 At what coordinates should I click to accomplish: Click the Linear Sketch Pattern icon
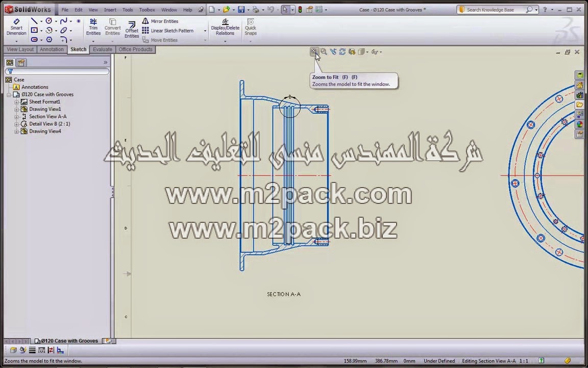click(145, 31)
